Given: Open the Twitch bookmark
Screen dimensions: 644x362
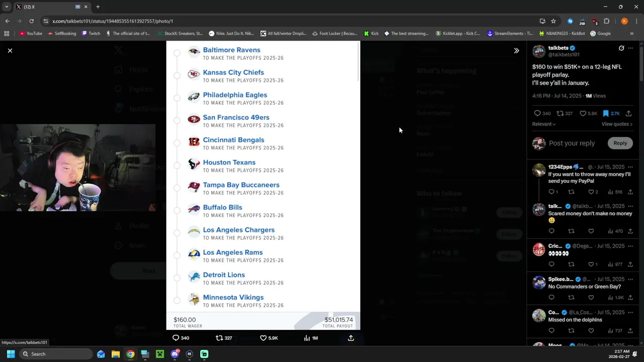Looking at the screenshot, I should (x=91, y=34).
